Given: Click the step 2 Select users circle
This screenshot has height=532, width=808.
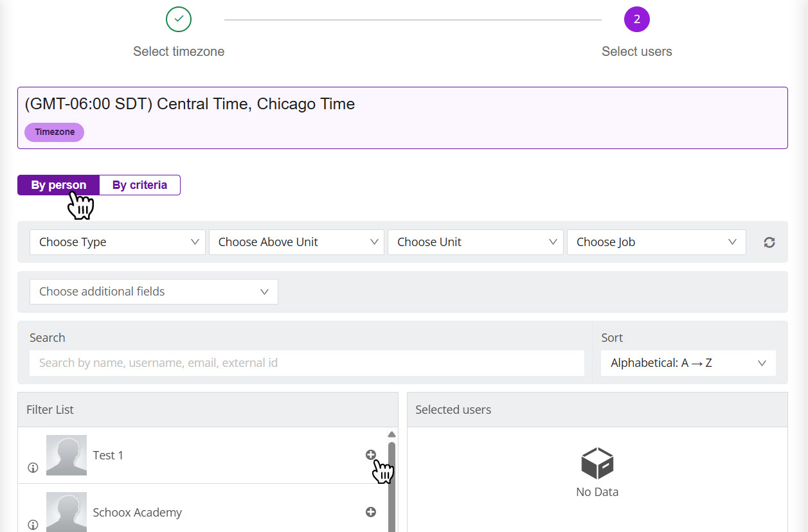Looking at the screenshot, I should (636, 19).
